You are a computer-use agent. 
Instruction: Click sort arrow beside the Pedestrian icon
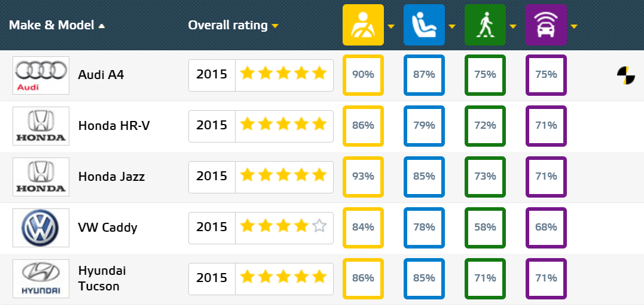coord(513,27)
